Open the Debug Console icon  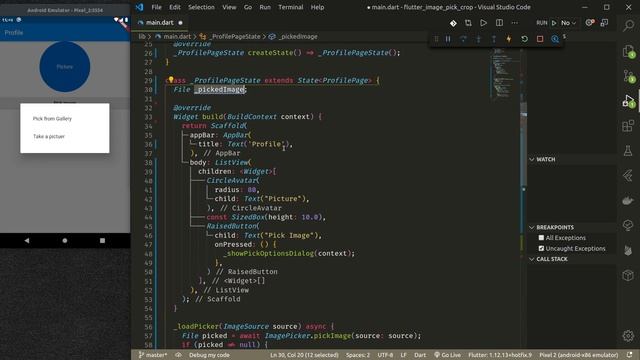coord(604,23)
